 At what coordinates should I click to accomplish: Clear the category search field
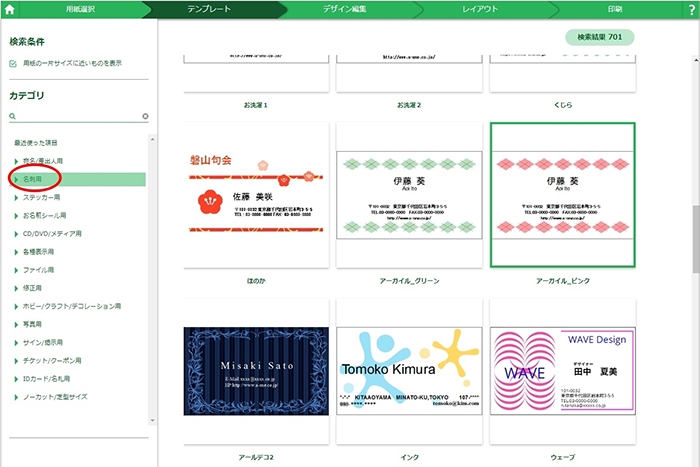click(145, 116)
